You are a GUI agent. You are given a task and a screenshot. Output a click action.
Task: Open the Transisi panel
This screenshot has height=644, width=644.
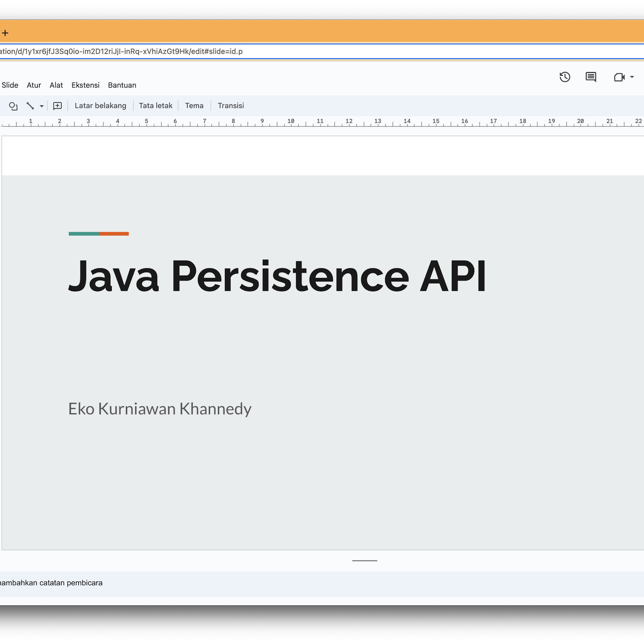(231, 106)
